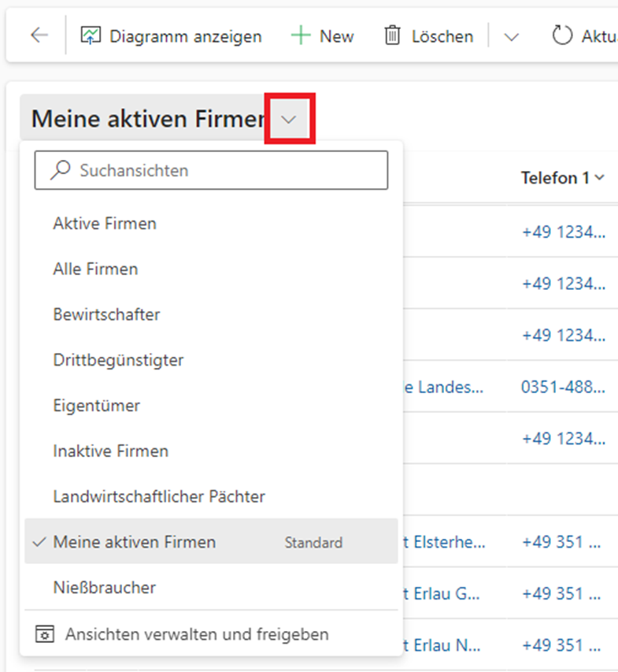Select Drittbegünstigter from the view list
Screen dimensions: 618x672
point(118,361)
